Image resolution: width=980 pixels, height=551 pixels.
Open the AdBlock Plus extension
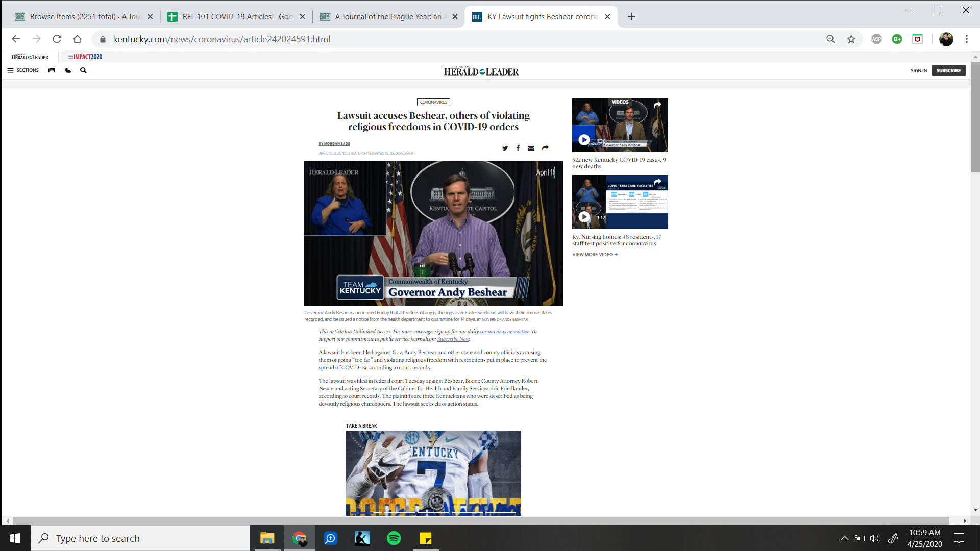pyautogui.click(x=876, y=39)
